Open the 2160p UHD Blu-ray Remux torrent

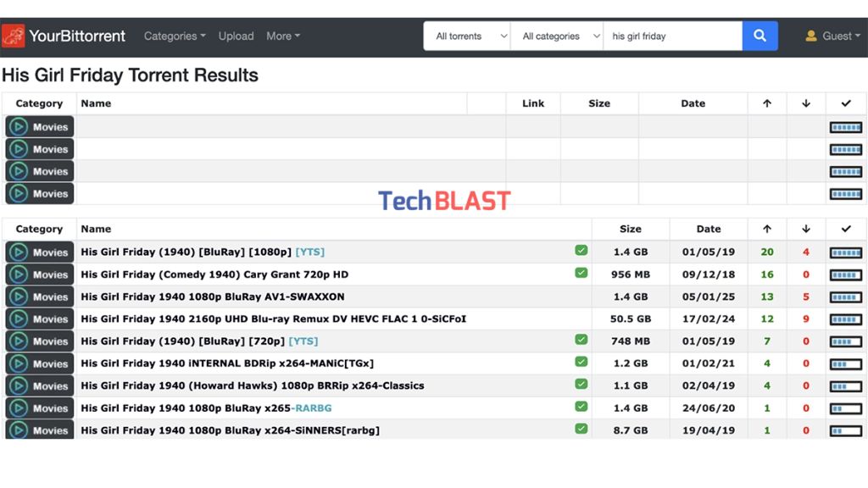(274, 319)
